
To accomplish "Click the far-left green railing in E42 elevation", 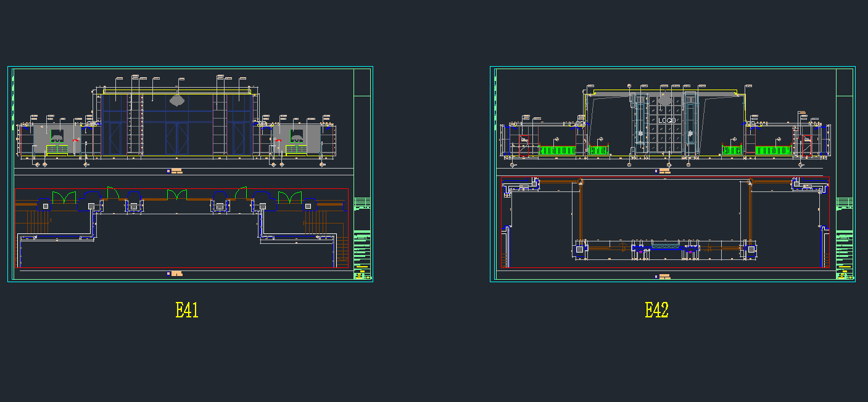I will (x=557, y=150).
